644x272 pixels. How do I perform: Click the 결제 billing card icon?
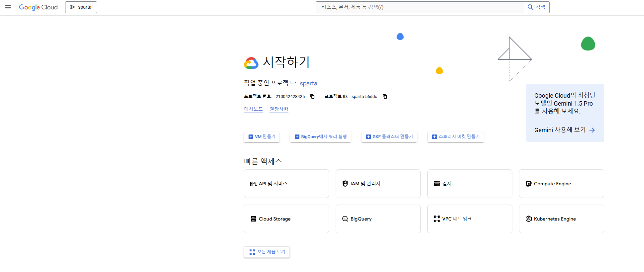click(x=437, y=184)
